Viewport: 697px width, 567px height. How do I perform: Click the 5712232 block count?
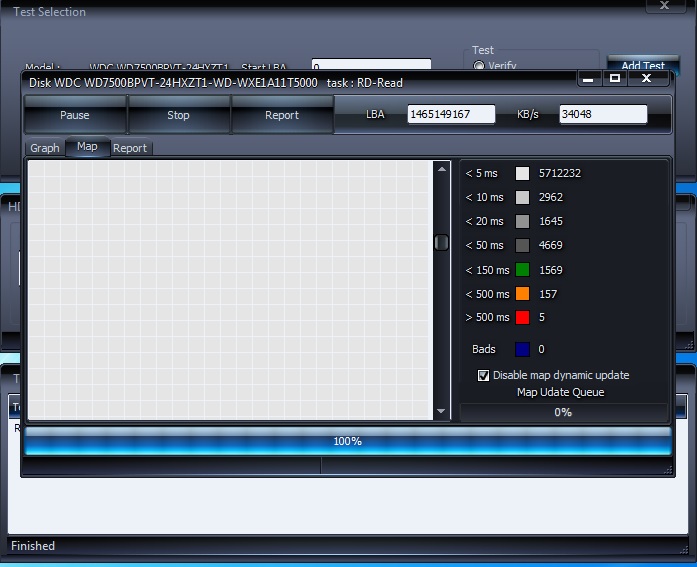(x=560, y=173)
